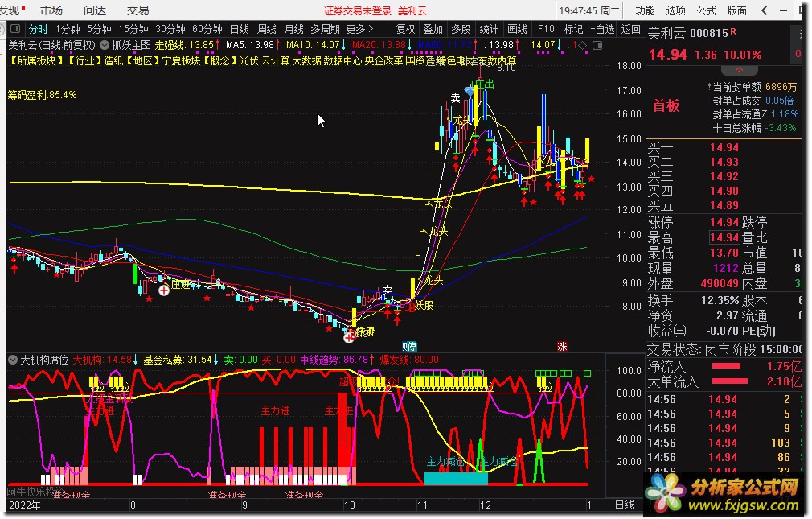Select the 1分钟 period
The width and height of the screenshot is (812, 519).
[x=68, y=29]
